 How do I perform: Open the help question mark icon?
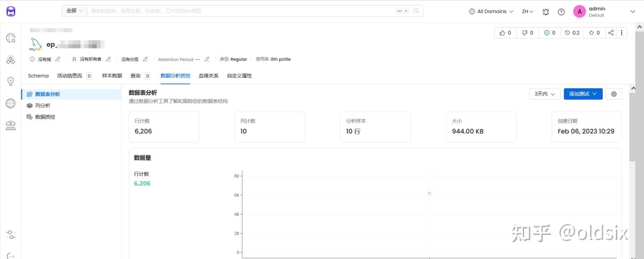pos(561,12)
